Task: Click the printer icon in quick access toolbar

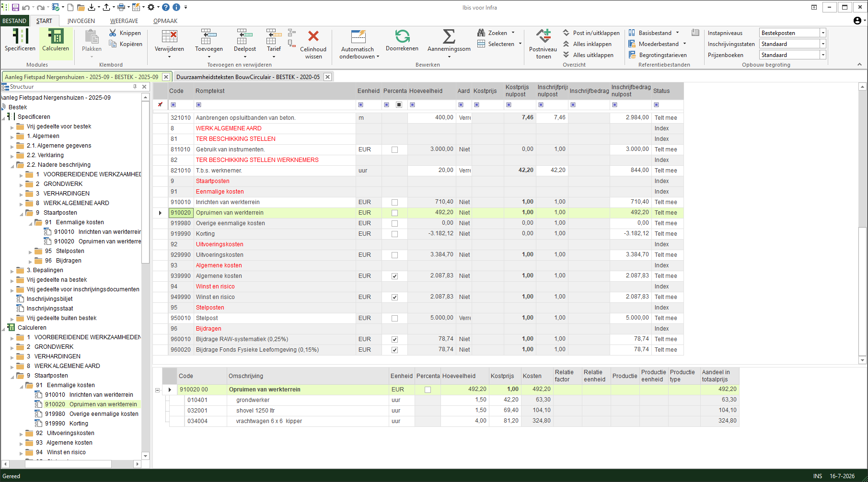Action: (121, 7)
